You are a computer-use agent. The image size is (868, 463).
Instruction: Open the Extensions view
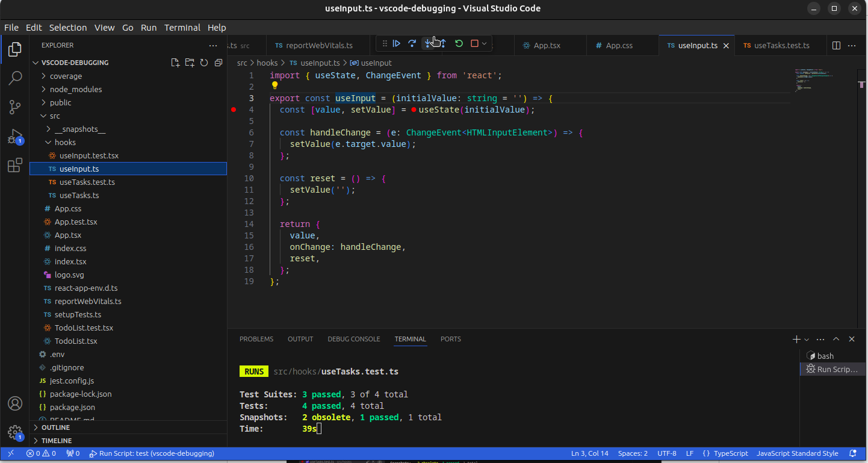point(15,166)
